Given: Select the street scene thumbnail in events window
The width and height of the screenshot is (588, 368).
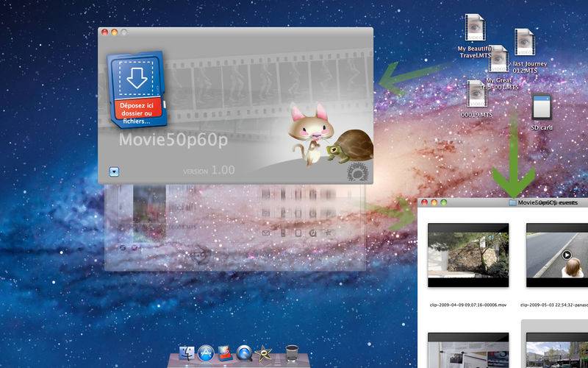Looking at the screenshot, I should tap(557, 350).
